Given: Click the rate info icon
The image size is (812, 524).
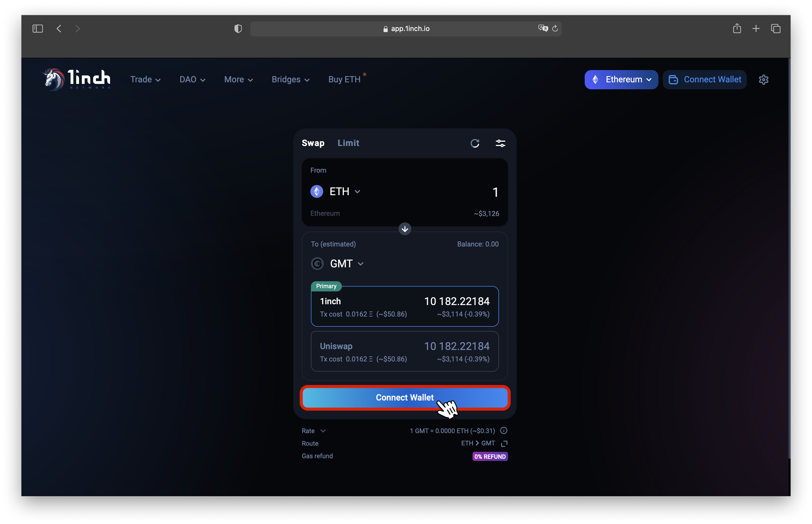Looking at the screenshot, I should click(x=504, y=430).
